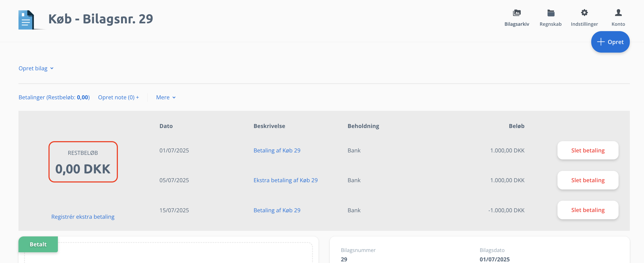The width and height of the screenshot is (644, 263).
Task: Open Betaling af Køb 29 dated 01/07/2025
Action: (x=277, y=150)
